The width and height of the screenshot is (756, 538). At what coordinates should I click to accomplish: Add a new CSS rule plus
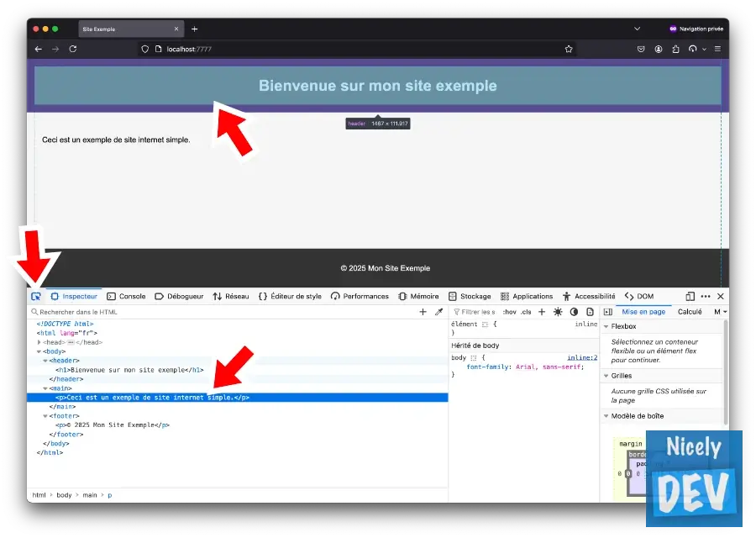click(542, 312)
